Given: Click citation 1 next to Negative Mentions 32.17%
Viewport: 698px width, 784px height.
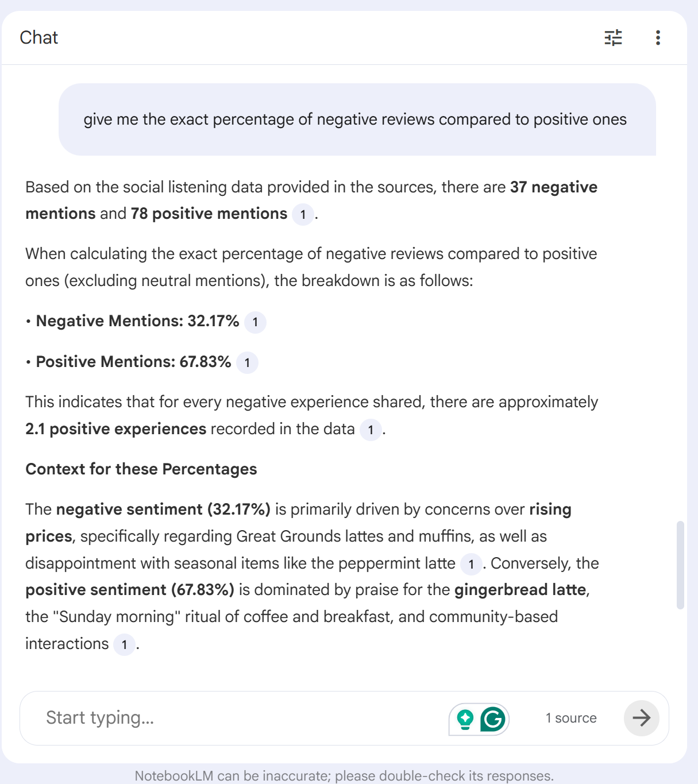Looking at the screenshot, I should (255, 322).
